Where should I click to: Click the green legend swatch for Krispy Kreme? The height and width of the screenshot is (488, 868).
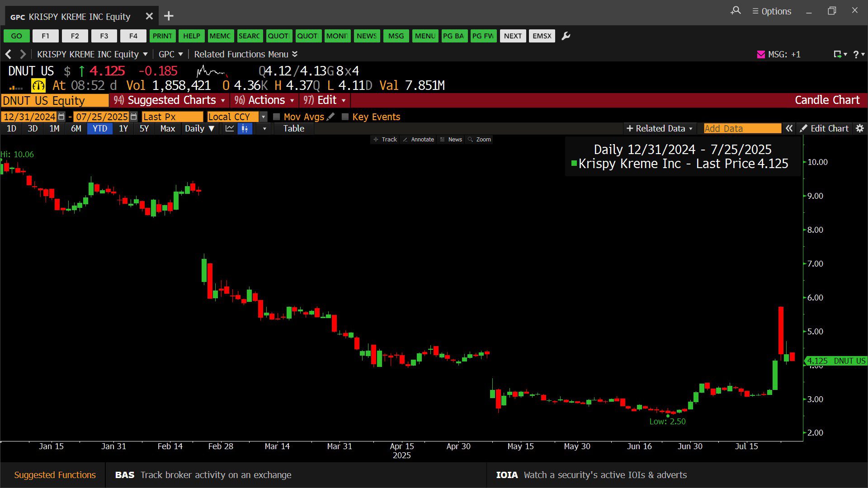[x=574, y=164]
